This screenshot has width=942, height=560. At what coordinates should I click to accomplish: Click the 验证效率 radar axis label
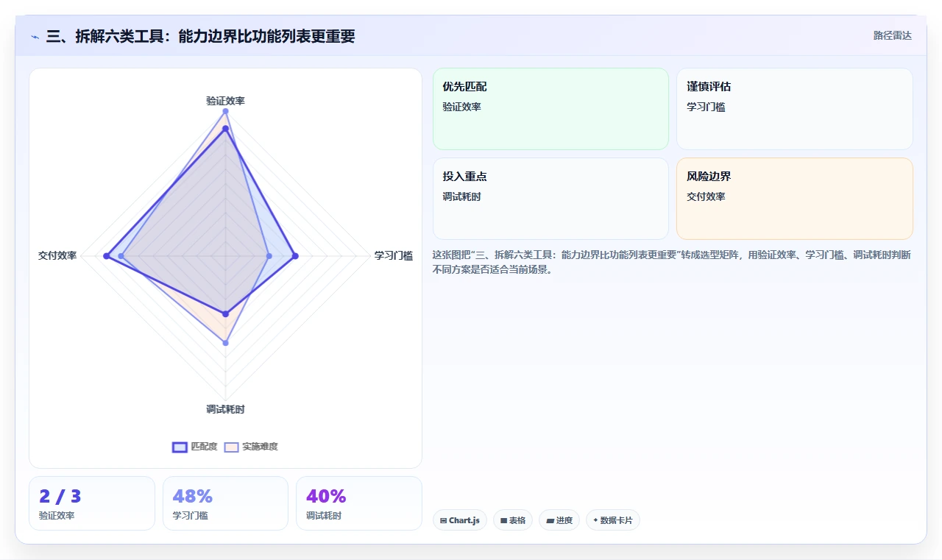[225, 101]
